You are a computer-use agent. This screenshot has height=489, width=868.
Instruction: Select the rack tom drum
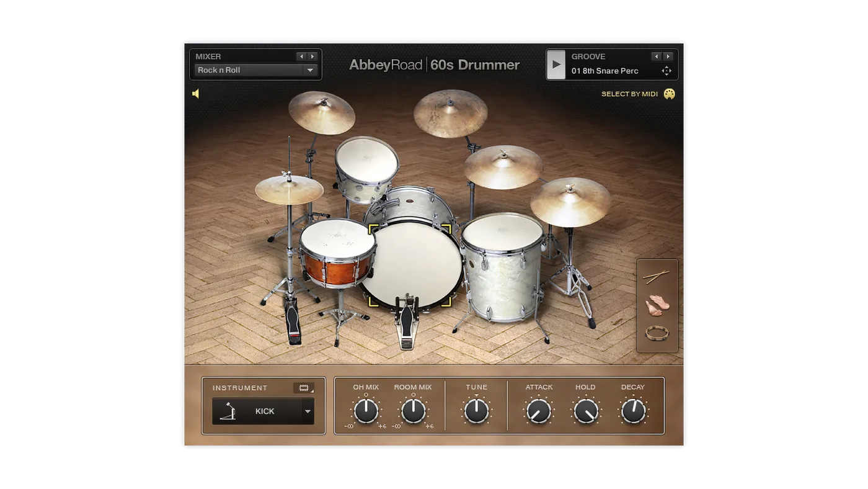tap(366, 168)
